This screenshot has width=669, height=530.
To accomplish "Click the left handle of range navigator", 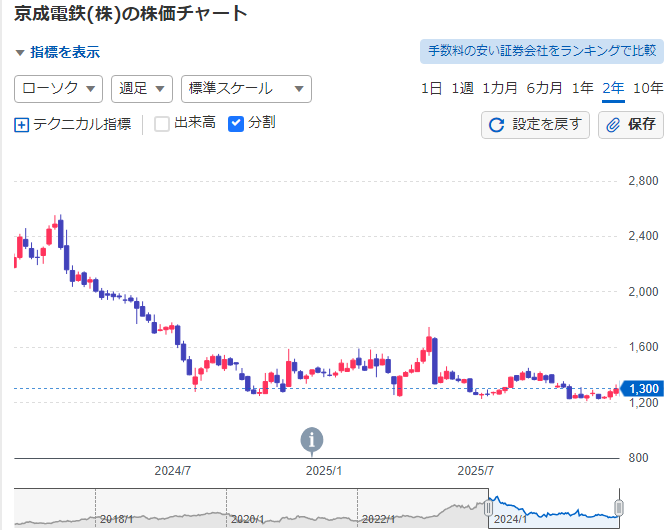I will pyautogui.click(x=489, y=508).
